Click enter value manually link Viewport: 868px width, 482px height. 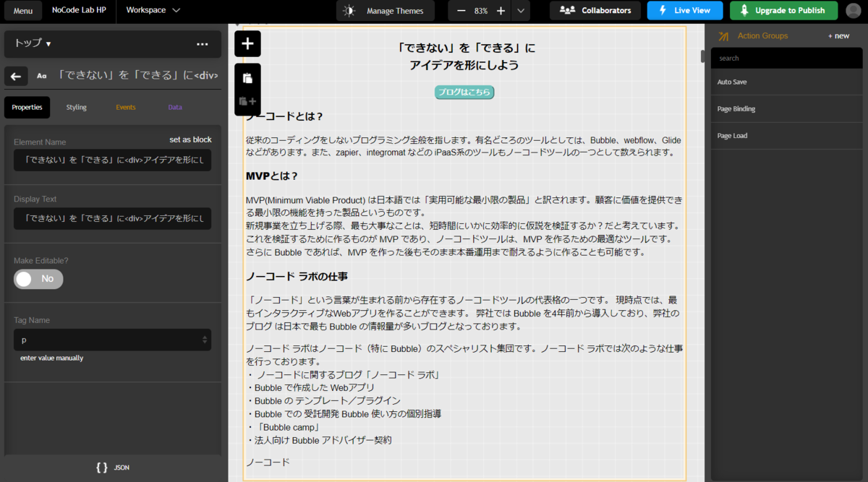[51, 358]
